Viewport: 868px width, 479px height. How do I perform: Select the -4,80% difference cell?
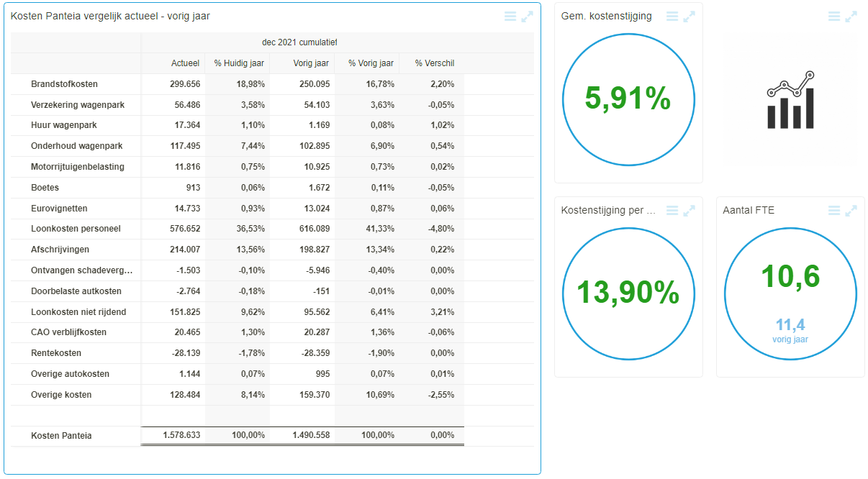[440, 229]
